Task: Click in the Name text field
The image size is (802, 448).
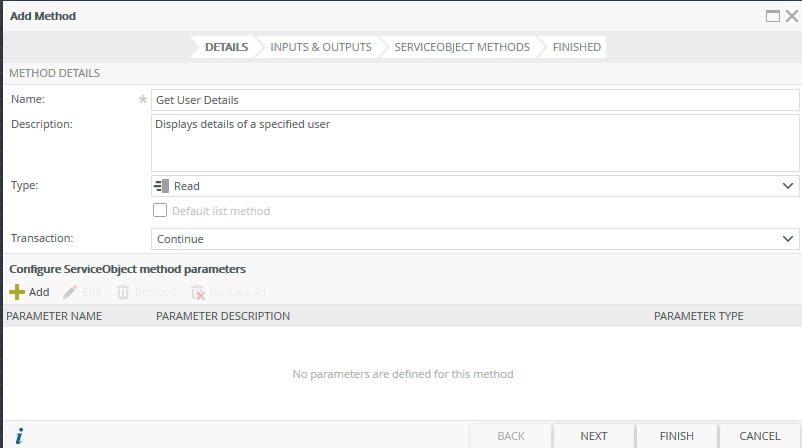Action: (475, 100)
